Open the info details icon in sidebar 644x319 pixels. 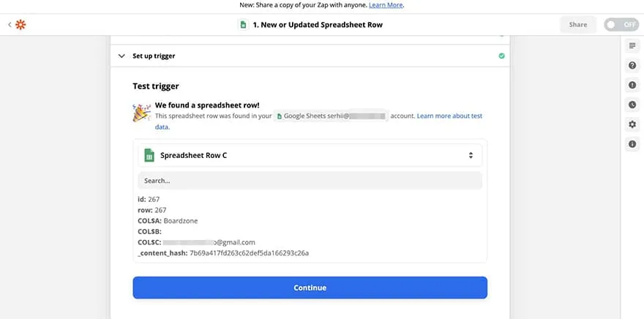[632, 144]
